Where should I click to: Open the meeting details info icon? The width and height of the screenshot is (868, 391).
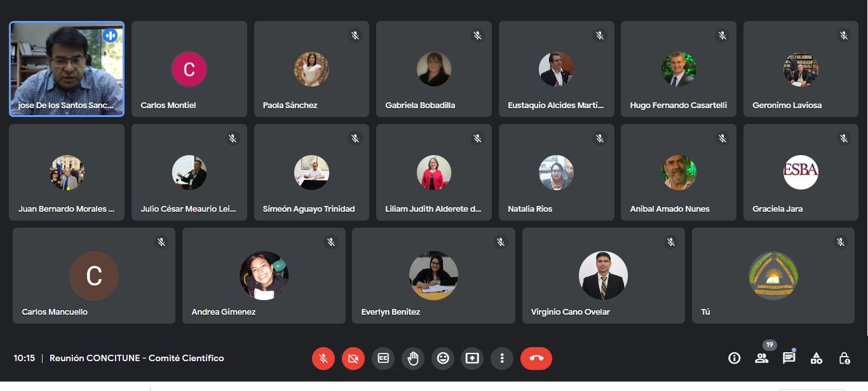click(x=734, y=358)
